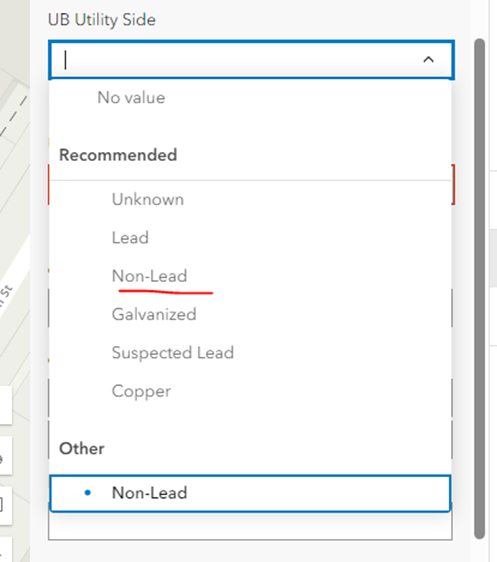Screen dimensions: 497x562
Task: Select the Suspected Lead option
Action: [173, 353]
